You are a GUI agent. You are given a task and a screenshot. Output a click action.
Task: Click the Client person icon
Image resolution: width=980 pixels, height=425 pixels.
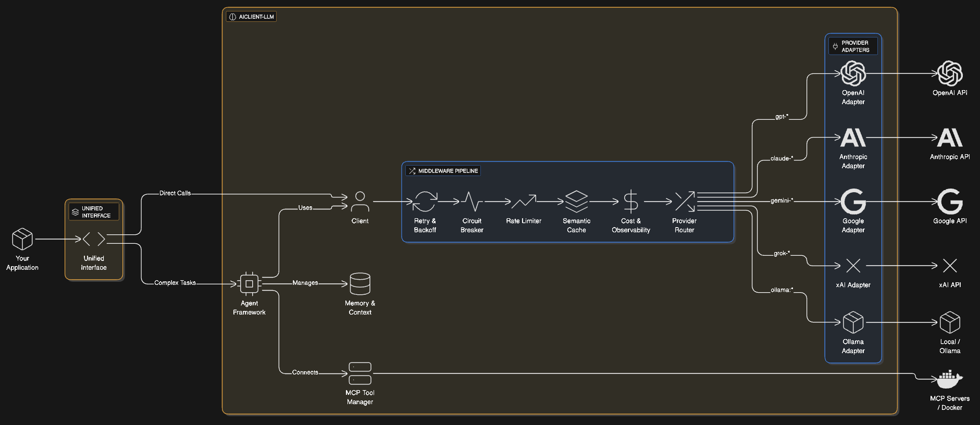[360, 202]
